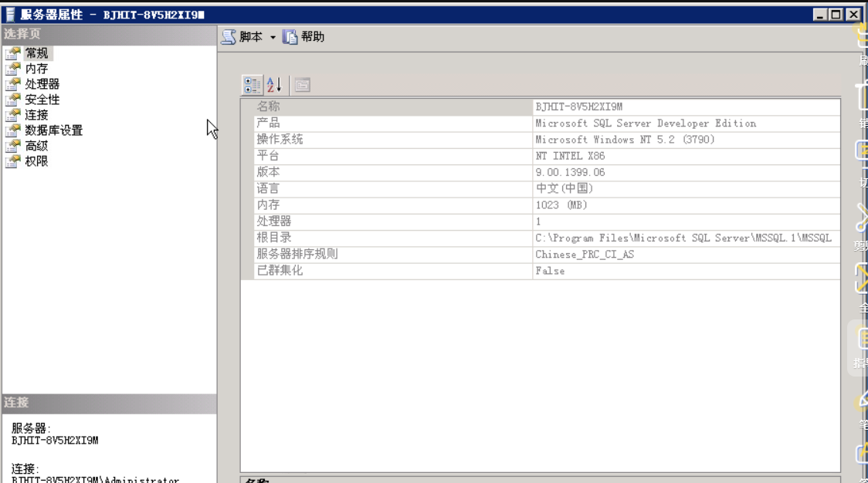Click the icon beside 内存
Image resolution: width=868 pixels, height=483 pixels.
tap(12, 69)
